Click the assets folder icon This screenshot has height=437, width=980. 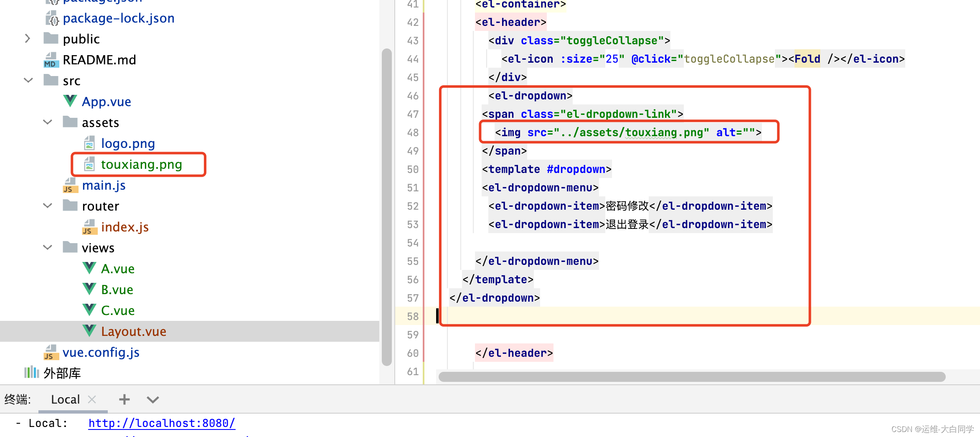(70, 122)
